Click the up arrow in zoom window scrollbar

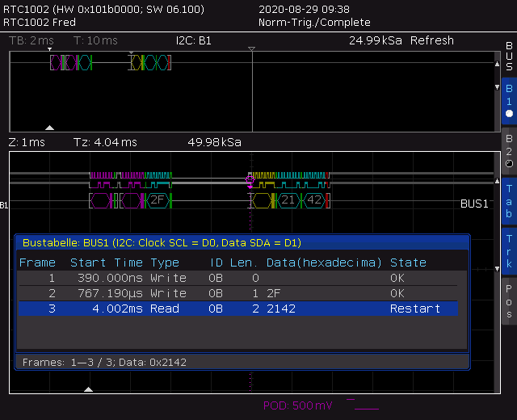498,181
